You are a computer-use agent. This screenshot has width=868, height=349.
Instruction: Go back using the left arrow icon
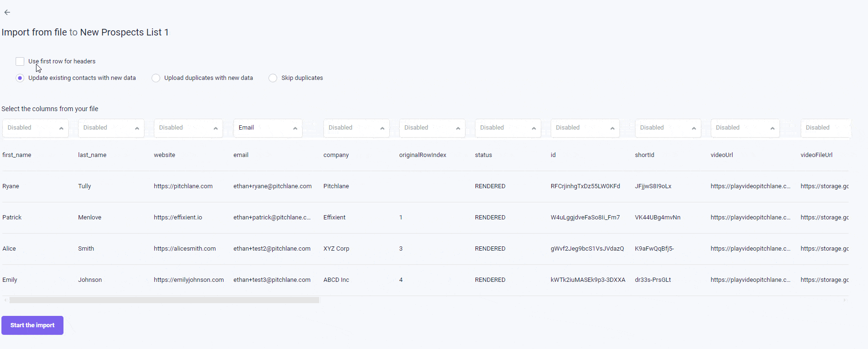click(7, 12)
